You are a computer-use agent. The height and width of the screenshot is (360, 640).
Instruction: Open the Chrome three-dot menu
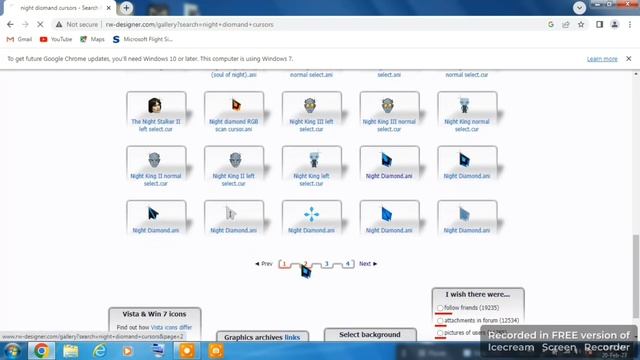(x=630, y=24)
